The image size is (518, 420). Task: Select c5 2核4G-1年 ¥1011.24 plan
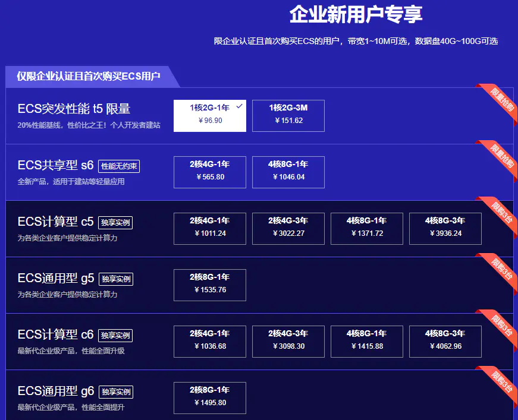click(210, 229)
